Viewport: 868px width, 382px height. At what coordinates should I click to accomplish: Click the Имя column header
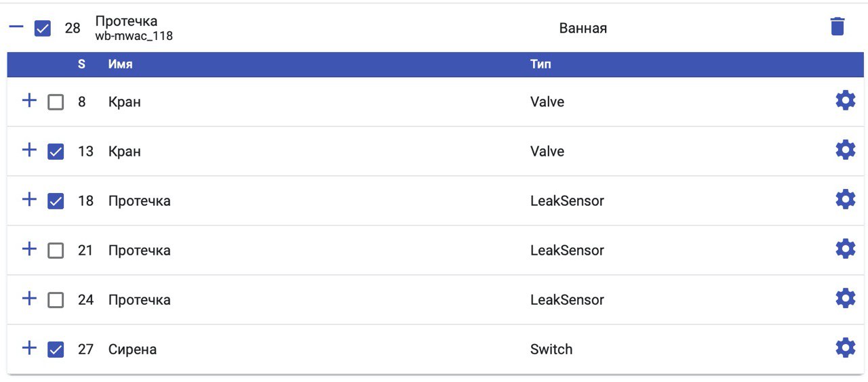click(x=120, y=64)
